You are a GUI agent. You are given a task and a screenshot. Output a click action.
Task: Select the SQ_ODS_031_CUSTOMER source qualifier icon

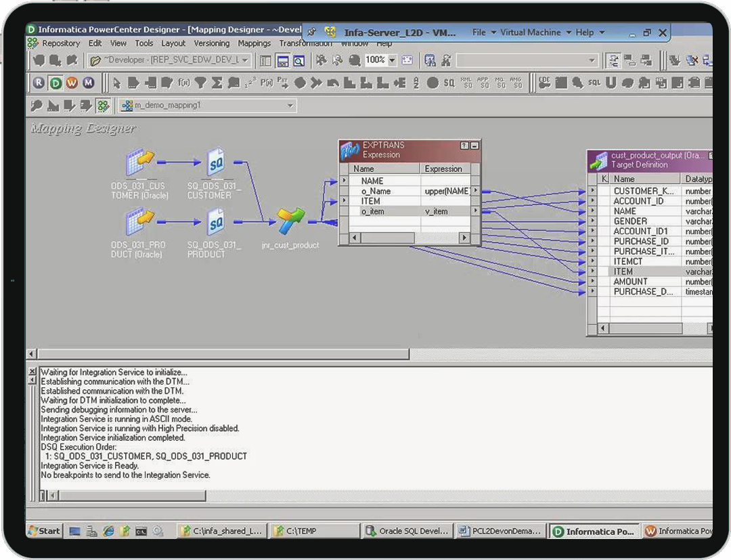tap(215, 163)
